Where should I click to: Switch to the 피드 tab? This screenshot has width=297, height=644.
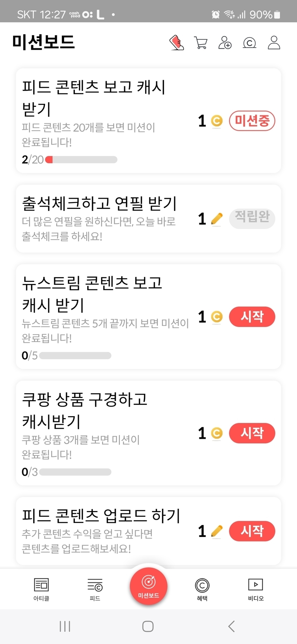95,589
